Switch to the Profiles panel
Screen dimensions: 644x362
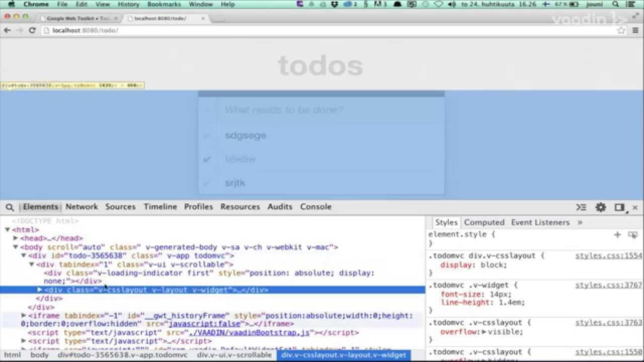[198, 207]
